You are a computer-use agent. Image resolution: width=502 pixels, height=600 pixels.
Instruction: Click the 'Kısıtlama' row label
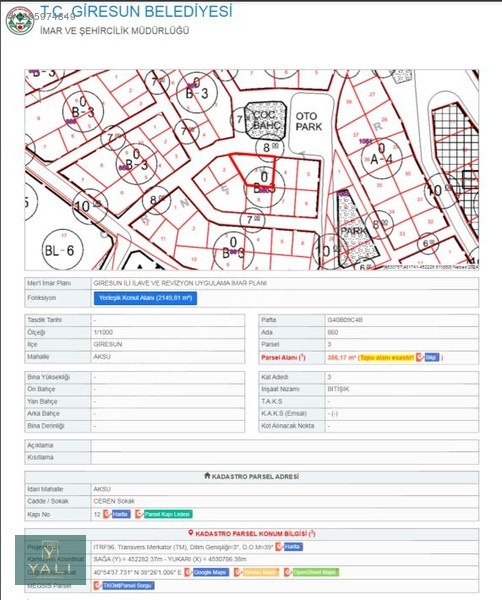40,457
